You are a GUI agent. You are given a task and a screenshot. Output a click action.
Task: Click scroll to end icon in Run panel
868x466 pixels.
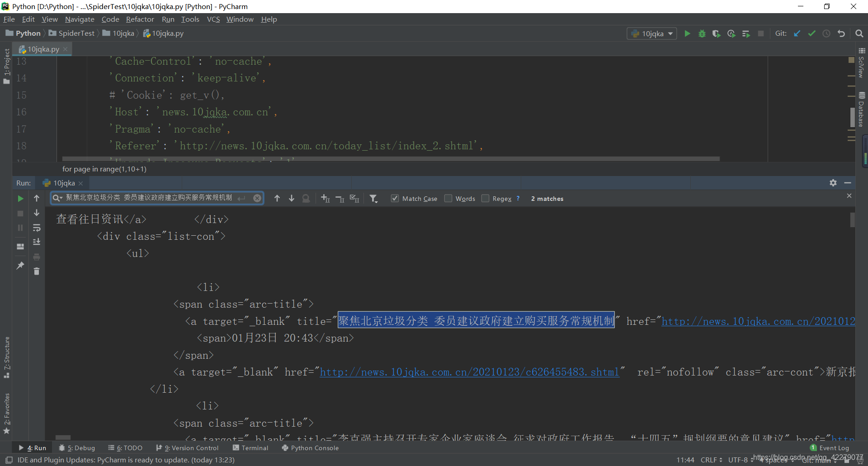point(37,242)
